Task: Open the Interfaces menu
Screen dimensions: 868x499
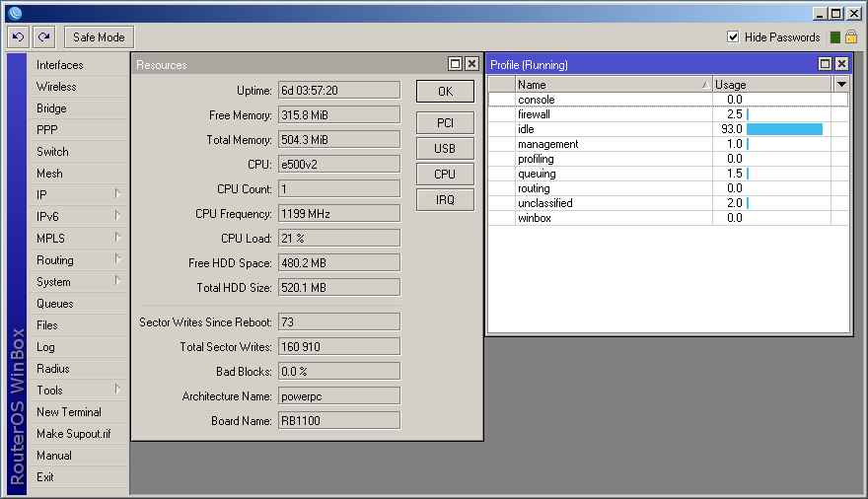Action: coord(78,65)
